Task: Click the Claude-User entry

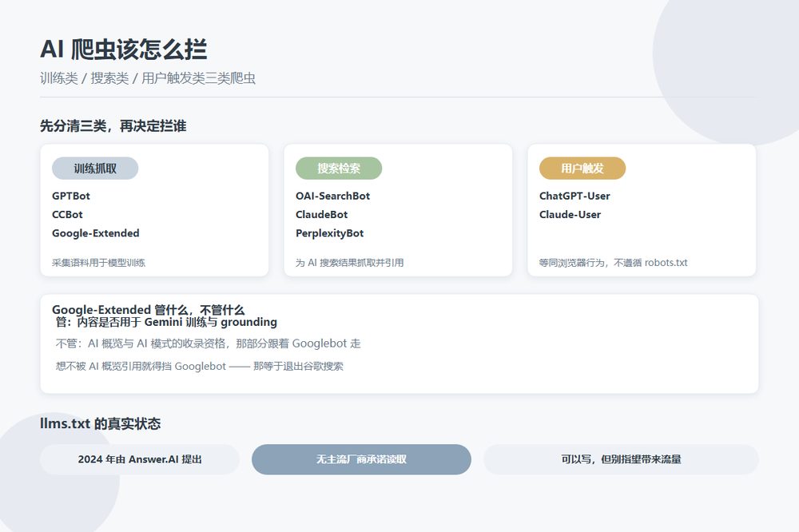Action: coord(570,215)
